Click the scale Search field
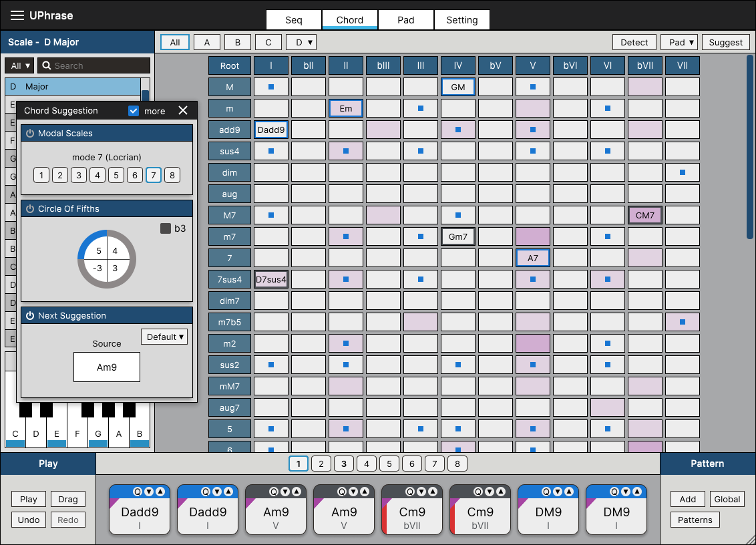The image size is (756, 545). coord(94,65)
